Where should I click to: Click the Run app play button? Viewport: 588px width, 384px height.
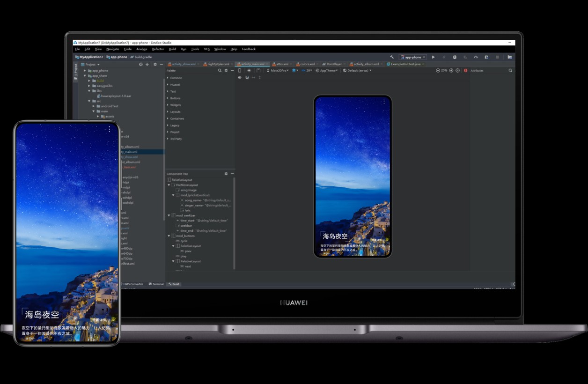pos(433,57)
